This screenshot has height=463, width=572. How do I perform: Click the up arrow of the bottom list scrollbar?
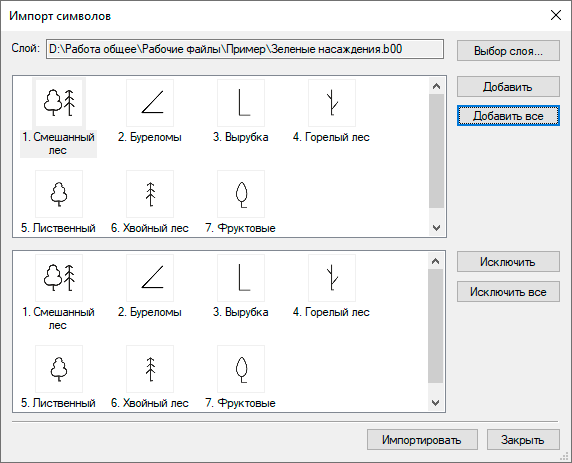(x=436, y=261)
